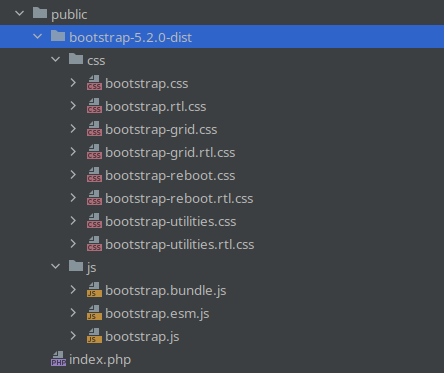Collapse the public folder chevron

point(20,14)
